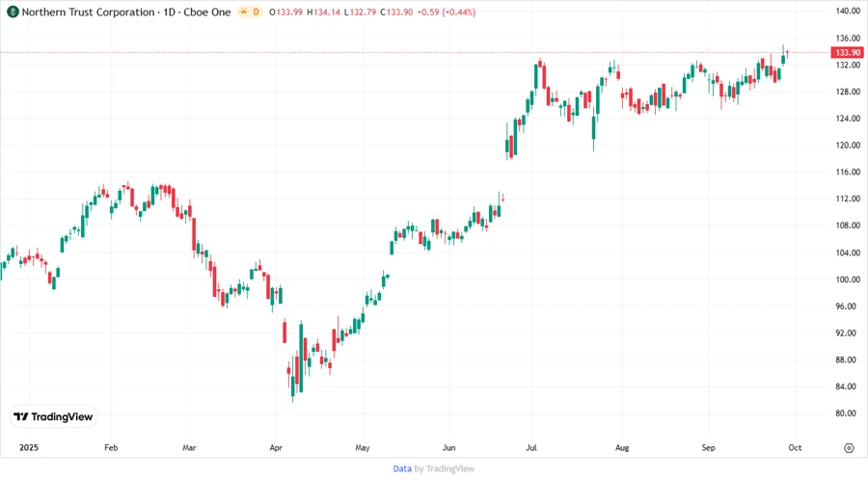Click the Feb time axis label
The height and width of the screenshot is (480, 868).
point(111,448)
